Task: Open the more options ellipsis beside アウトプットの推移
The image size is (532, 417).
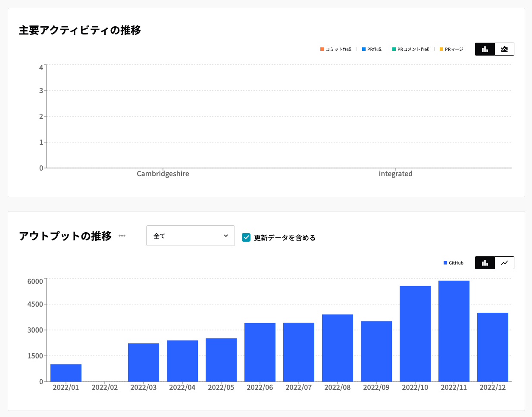Action: tap(122, 236)
